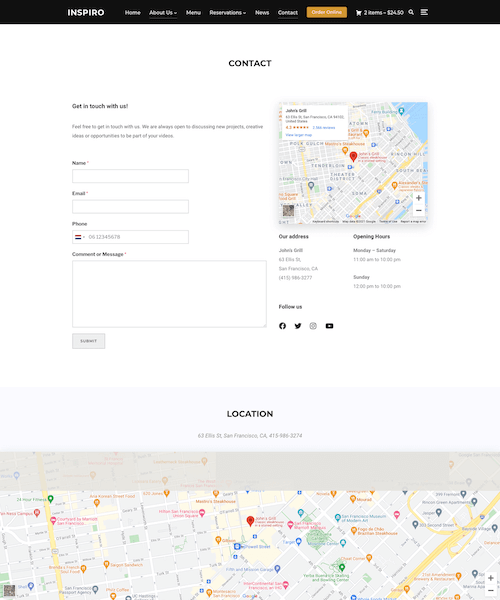The width and height of the screenshot is (500, 600).
Task: Go to the Home page
Action: [x=132, y=13]
